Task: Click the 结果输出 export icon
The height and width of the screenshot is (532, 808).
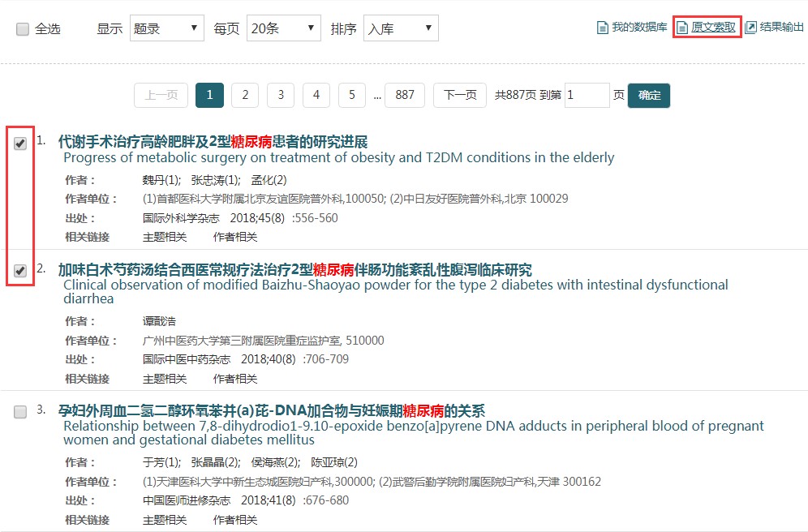Action: click(750, 28)
